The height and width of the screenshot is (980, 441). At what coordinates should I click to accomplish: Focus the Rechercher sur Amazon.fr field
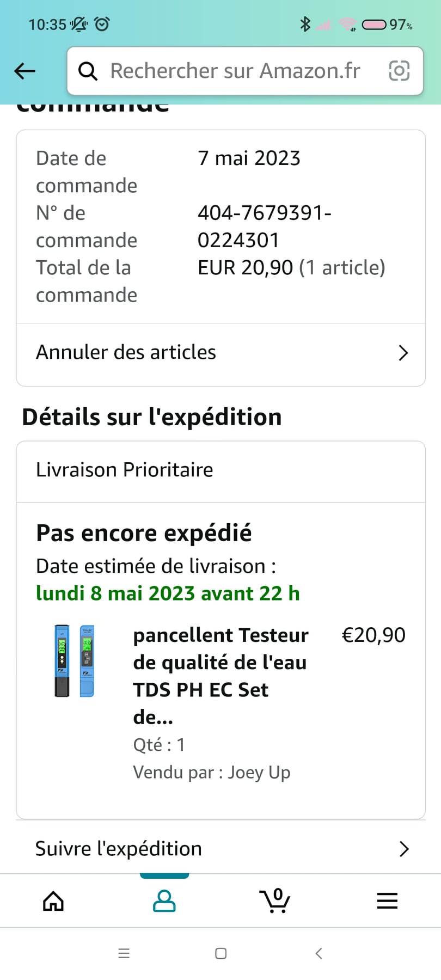tap(235, 71)
